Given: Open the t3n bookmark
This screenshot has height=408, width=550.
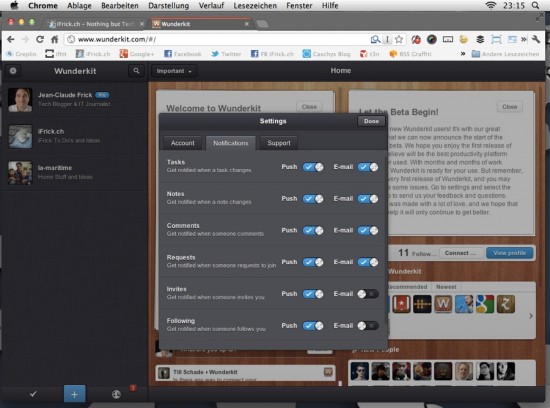Looking at the screenshot, I should coord(370,54).
